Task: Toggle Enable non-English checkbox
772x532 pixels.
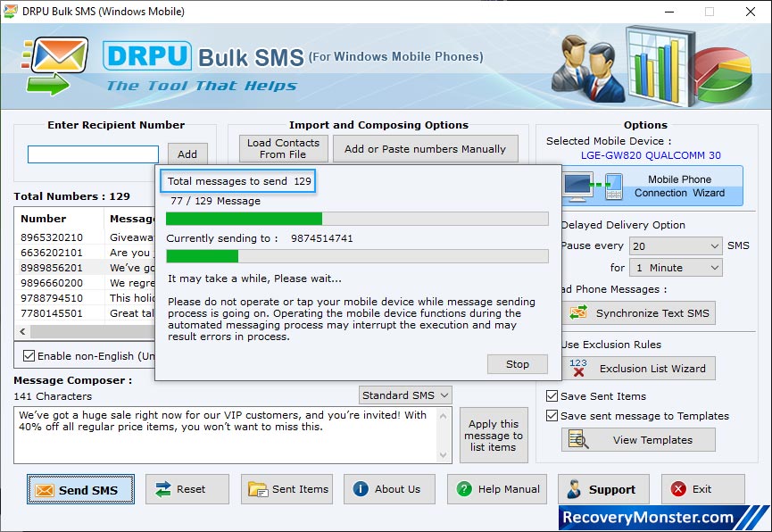Action: [29, 356]
